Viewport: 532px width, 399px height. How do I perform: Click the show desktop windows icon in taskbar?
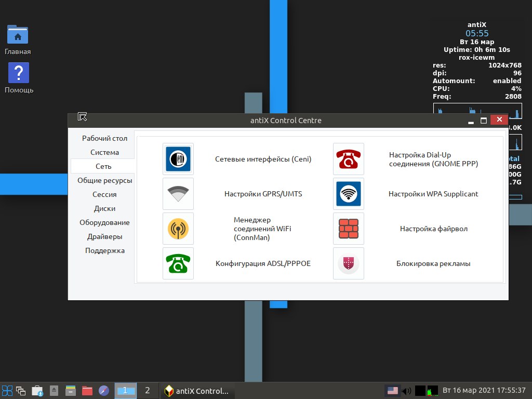21,391
